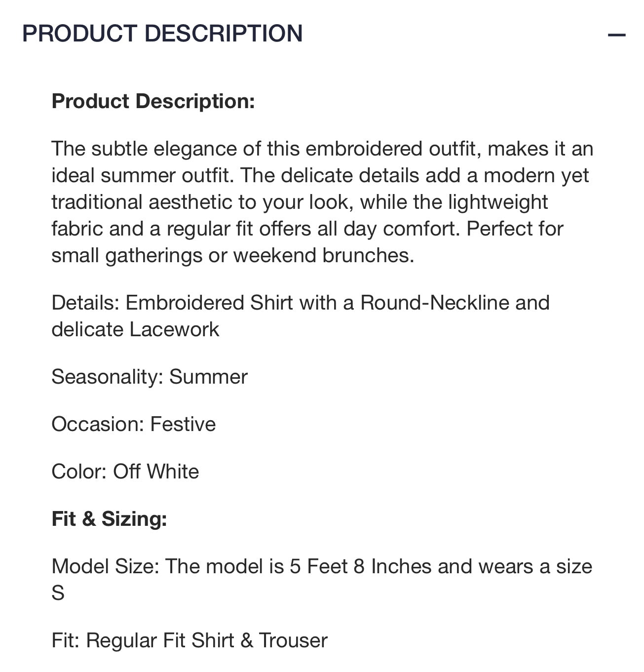Click the bold Product Description: subheading
644x672 pixels.
point(153,101)
